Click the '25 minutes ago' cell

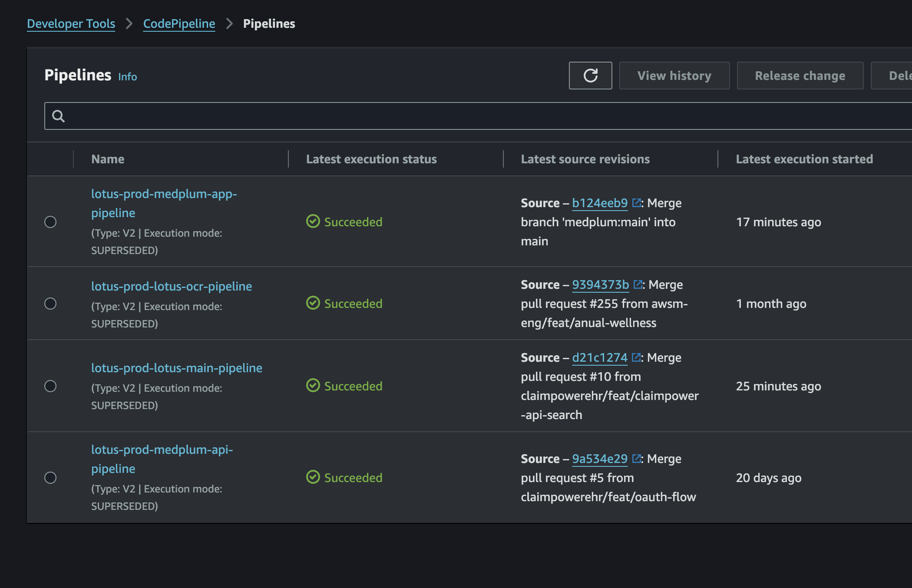coord(778,386)
